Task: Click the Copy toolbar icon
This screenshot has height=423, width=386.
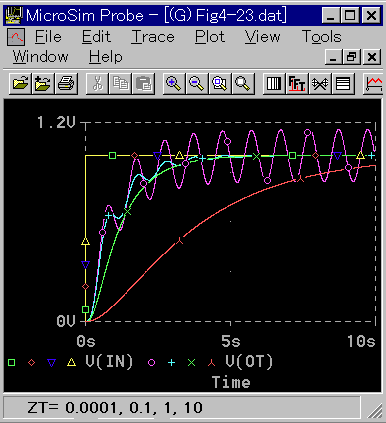Action: [120, 83]
